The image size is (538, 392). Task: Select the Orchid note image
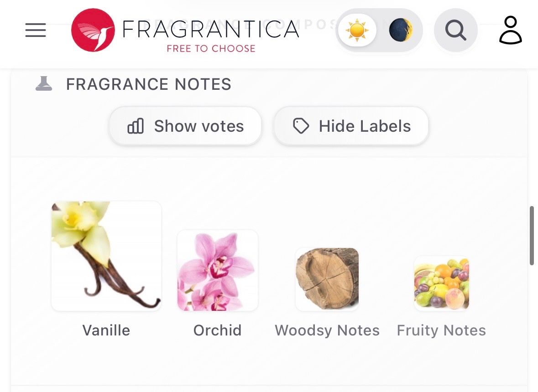pyautogui.click(x=218, y=271)
